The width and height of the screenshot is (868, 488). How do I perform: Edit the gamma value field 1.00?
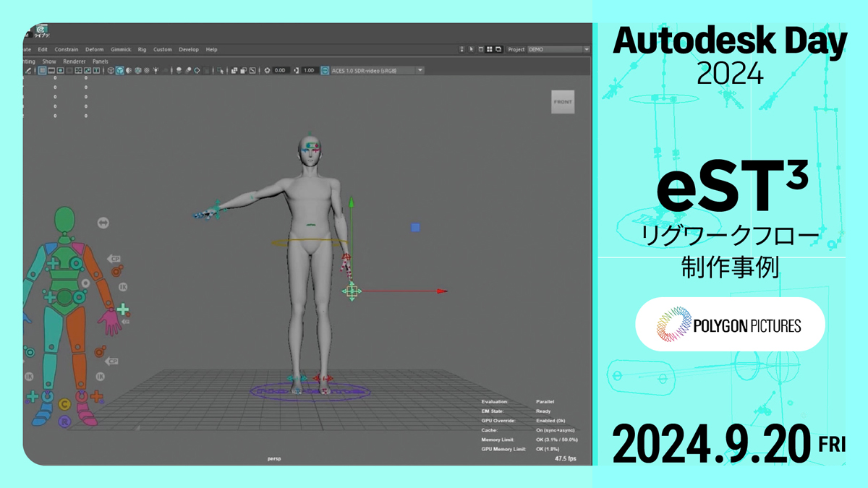pos(310,70)
